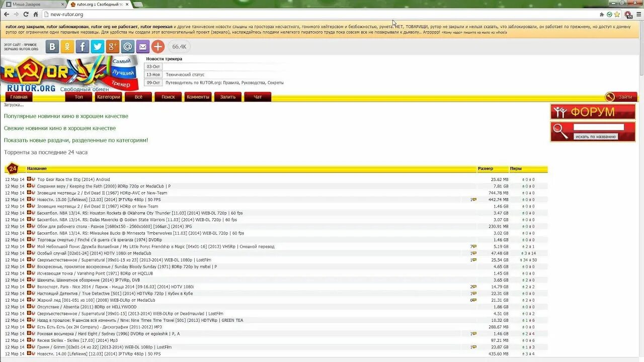The width and height of the screenshot is (644, 362).
Task: Share by email envelope icon
Action: tap(143, 47)
